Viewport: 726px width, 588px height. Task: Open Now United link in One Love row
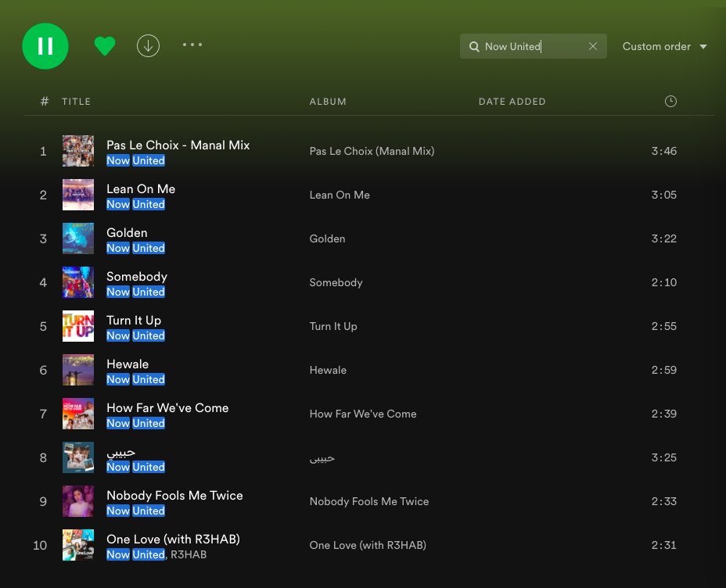click(135, 554)
